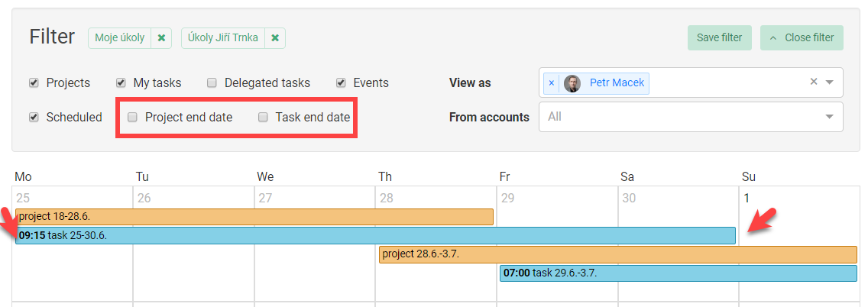Open the View as dropdown arrow
This screenshot has height=307, width=868.
pos(829,82)
